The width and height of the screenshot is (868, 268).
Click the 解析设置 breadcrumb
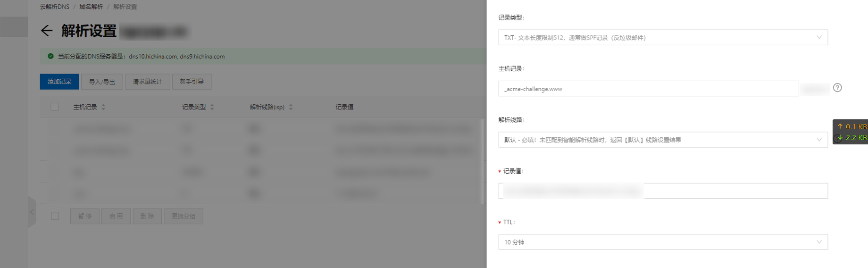125,7
